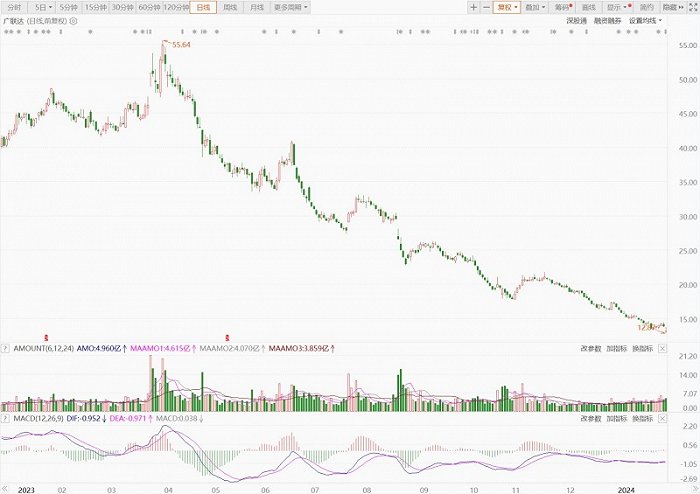
Task: Click the 深股通 link
Action: (x=577, y=21)
